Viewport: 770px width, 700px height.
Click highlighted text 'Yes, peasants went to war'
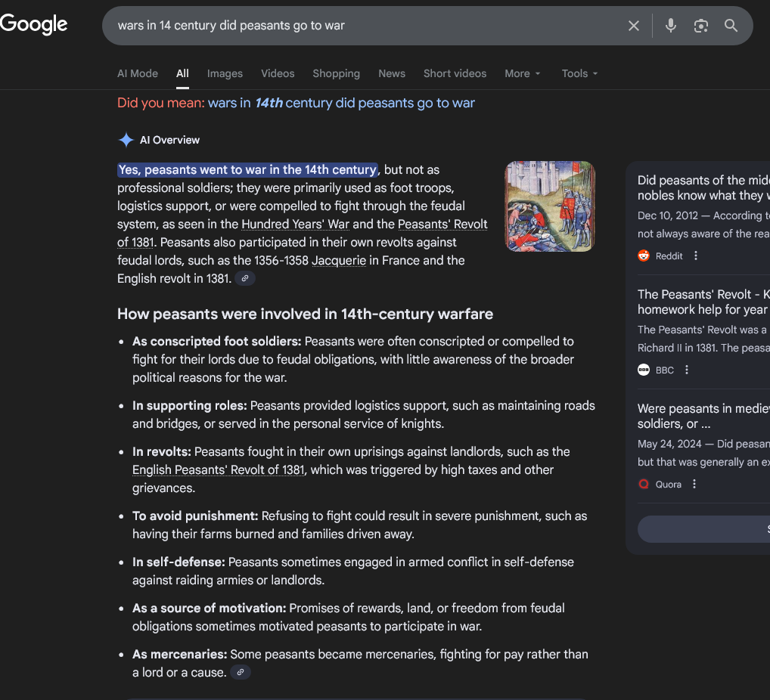click(247, 170)
